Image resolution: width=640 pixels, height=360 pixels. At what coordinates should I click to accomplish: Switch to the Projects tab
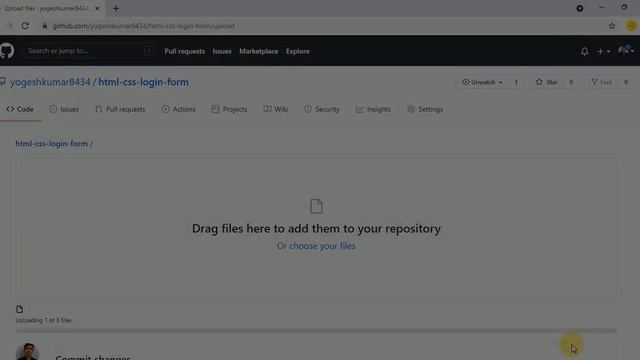(229, 109)
